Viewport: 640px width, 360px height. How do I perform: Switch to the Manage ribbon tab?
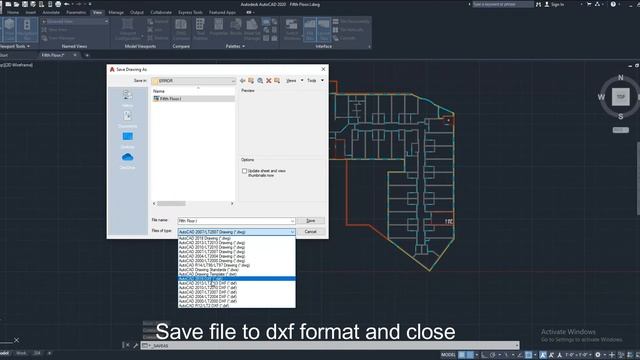click(116, 13)
